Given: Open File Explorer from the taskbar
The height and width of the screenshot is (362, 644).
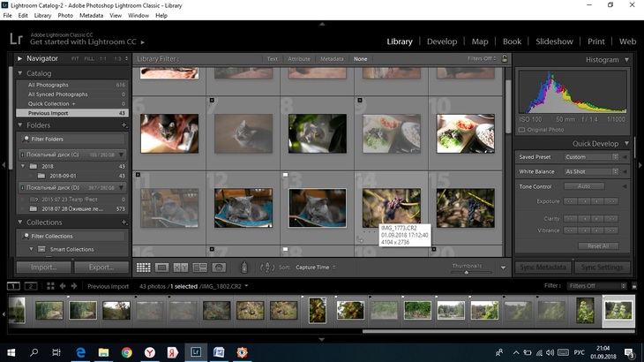Looking at the screenshot, I should 103,352.
